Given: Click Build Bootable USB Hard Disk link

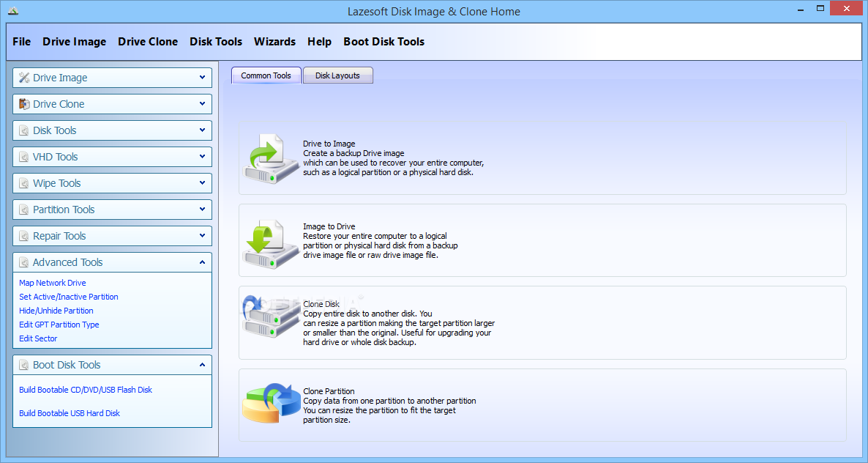Looking at the screenshot, I should tap(70, 413).
